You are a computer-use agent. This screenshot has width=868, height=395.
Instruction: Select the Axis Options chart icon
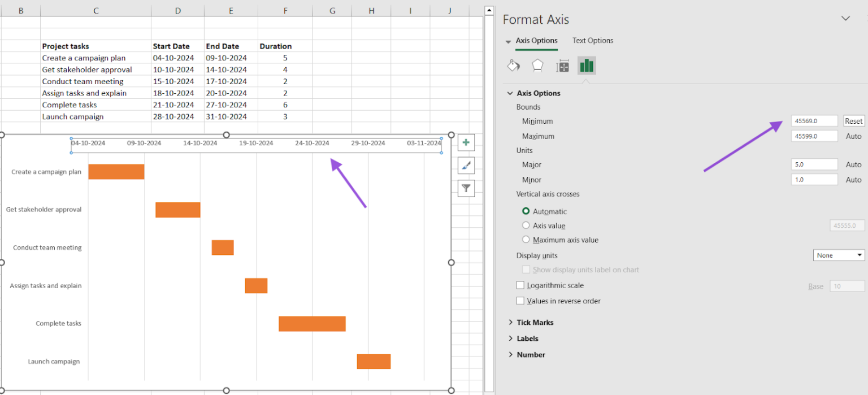(587, 65)
